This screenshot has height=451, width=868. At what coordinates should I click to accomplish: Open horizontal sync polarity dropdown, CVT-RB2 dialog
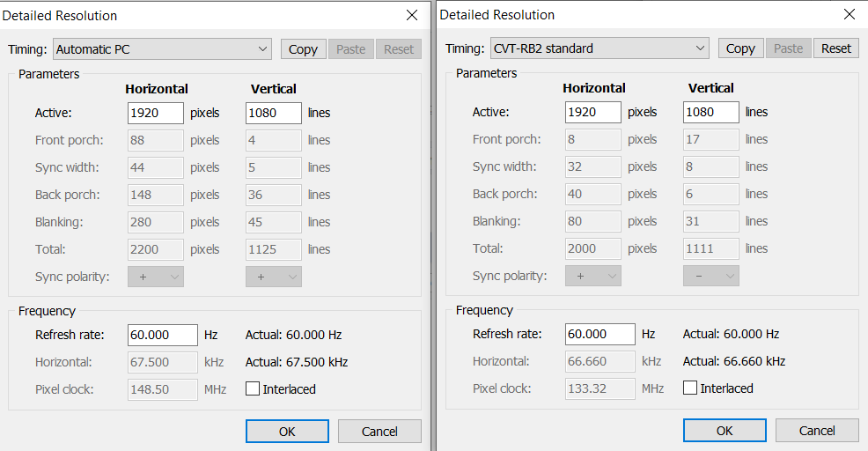coord(592,276)
